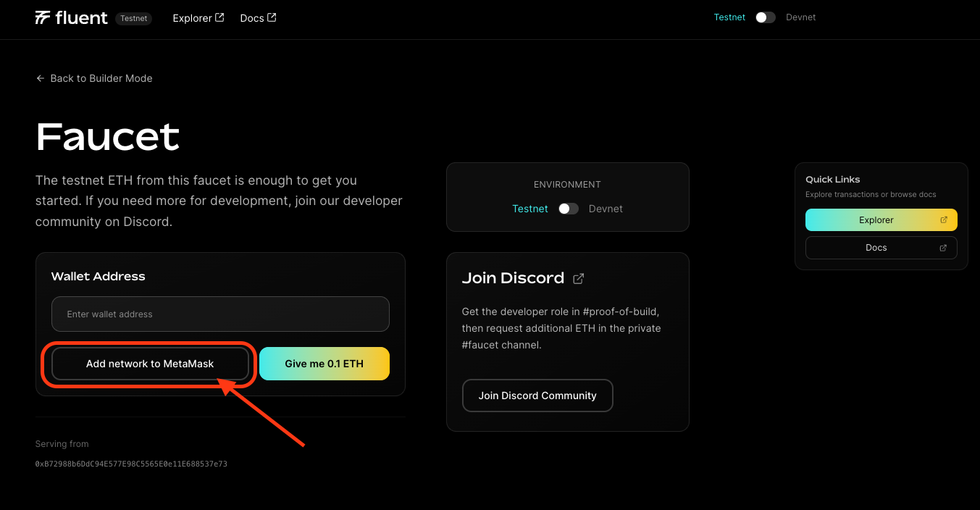Open the Explorer from Quick Links

coord(876,220)
